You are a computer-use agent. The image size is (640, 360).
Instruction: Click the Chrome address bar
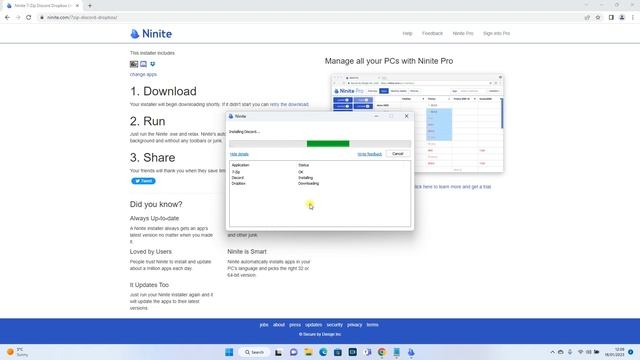click(310, 18)
